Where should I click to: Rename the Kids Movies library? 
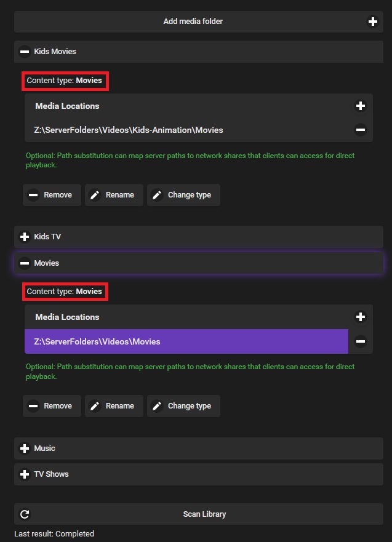(113, 195)
